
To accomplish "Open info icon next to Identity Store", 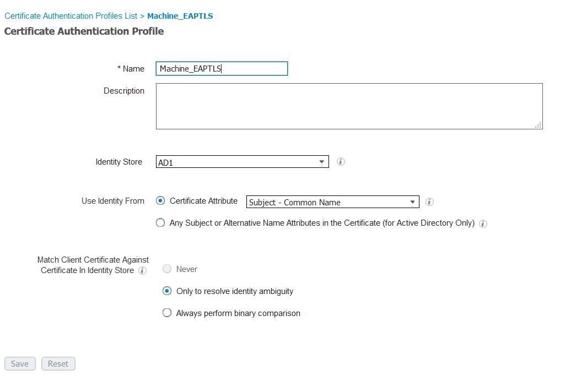I will (341, 161).
